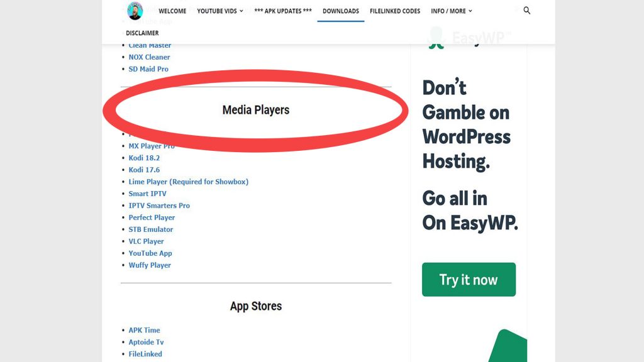The height and width of the screenshot is (362, 644).
Task: Click the search magnifier icon
Action: (527, 11)
